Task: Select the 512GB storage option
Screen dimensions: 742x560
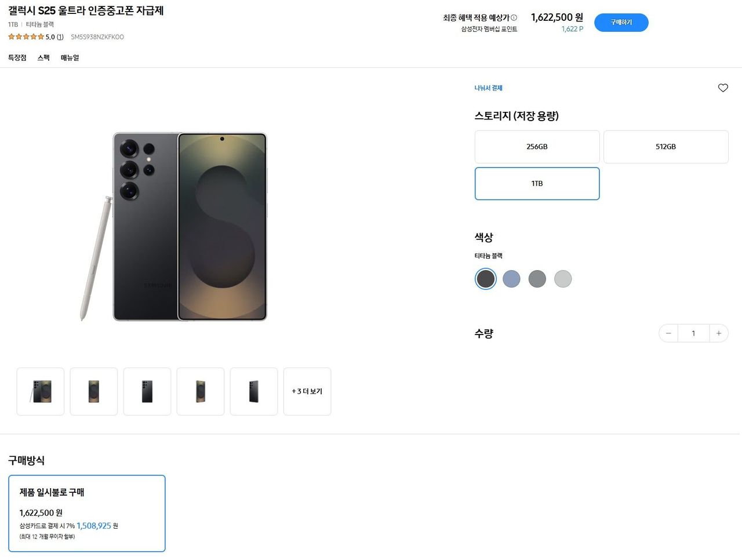Action: [665, 147]
